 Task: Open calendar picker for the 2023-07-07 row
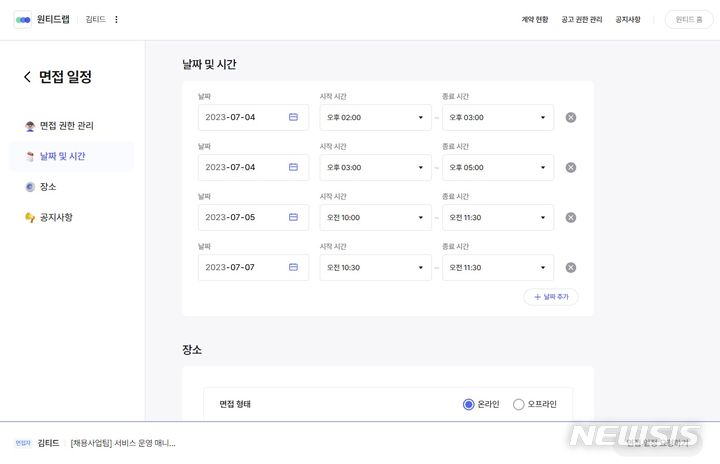point(293,267)
